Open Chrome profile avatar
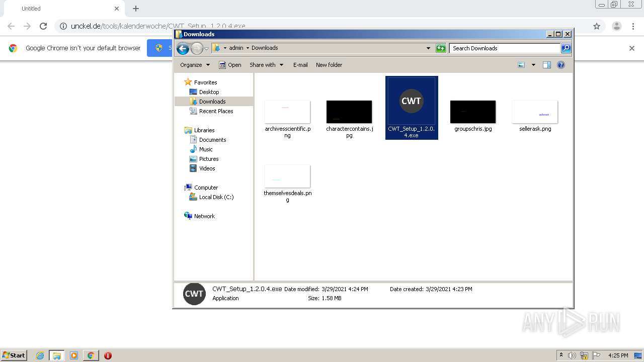This screenshot has height=362, width=644. point(616,26)
